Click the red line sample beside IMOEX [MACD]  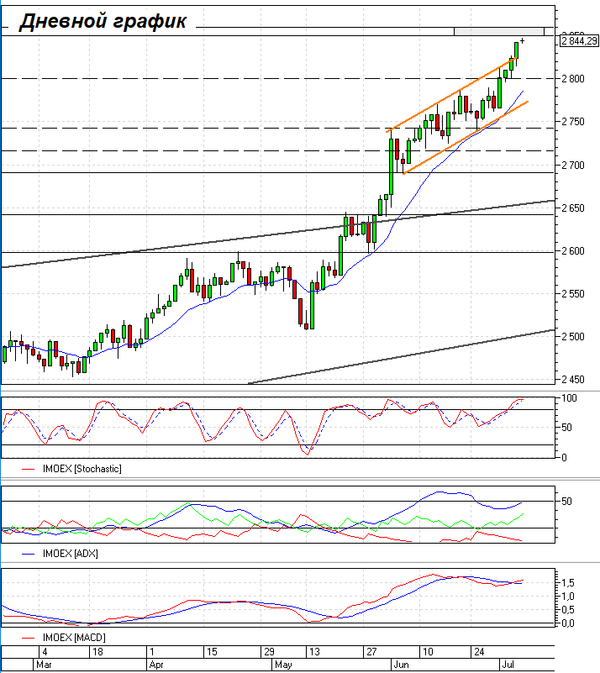click(28, 638)
